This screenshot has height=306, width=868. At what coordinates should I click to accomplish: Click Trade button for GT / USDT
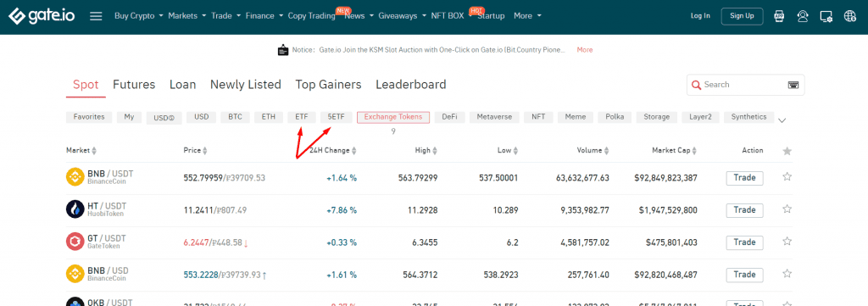coord(744,242)
